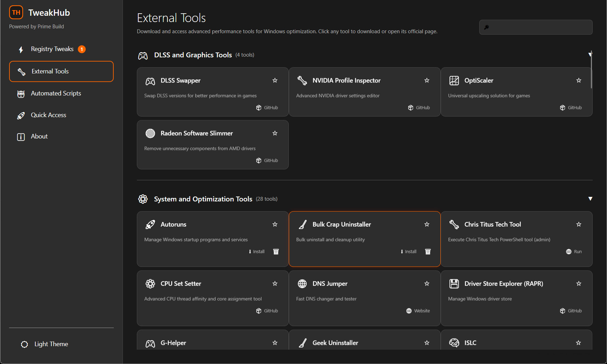Toggle the favorite star on OptiScaler
607x364 pixels.
pyautogui.click(x=579, y=80)
